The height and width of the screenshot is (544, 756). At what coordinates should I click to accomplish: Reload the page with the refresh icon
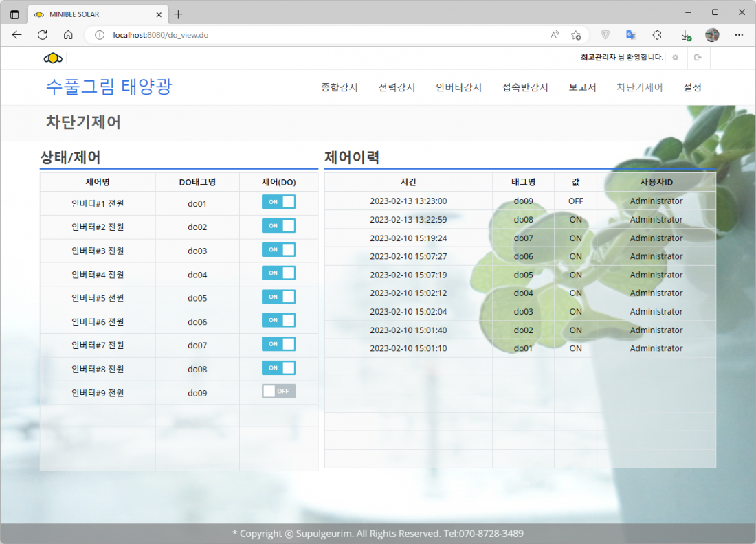(43, 35)
